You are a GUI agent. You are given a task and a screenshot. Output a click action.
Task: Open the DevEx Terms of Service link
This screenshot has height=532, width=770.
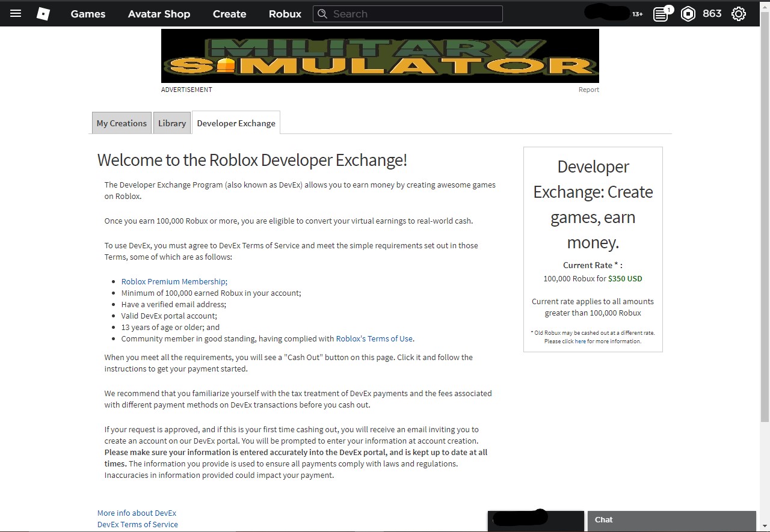tap(138, 524)
